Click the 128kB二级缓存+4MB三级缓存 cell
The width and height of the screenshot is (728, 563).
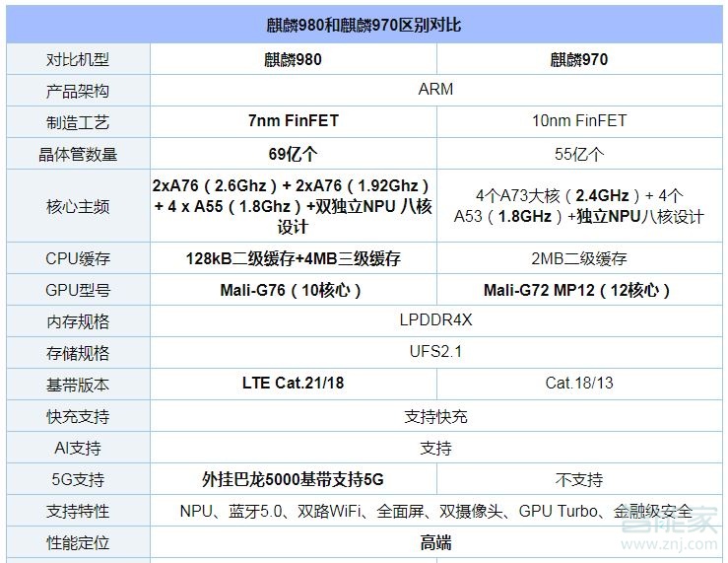pyautogui.click(x=293, y=258)
